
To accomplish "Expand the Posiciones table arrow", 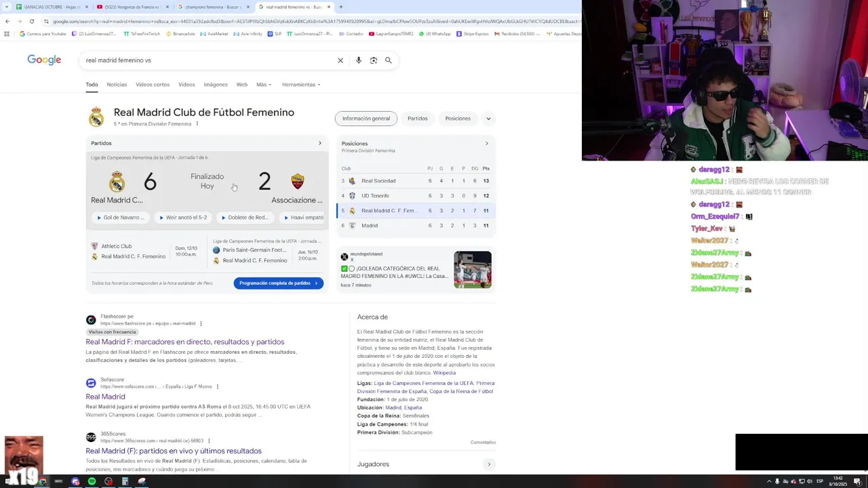I will 486,144.
